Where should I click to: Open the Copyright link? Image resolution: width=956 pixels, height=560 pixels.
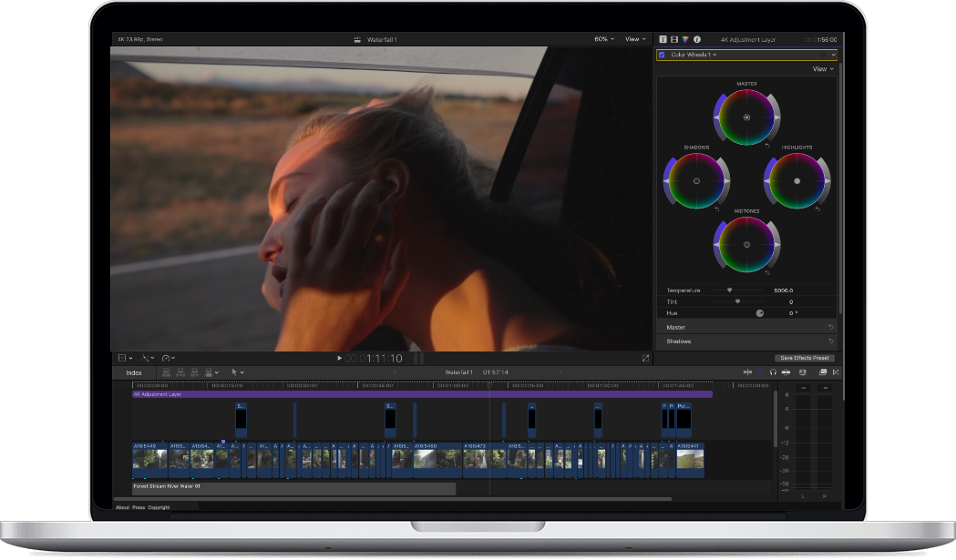click(x=159, y=507)
